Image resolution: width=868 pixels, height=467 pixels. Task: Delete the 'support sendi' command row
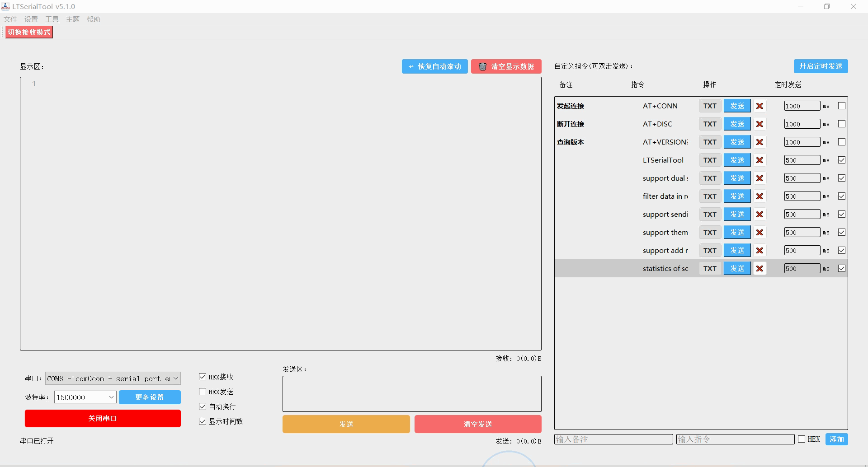[759, 214]
